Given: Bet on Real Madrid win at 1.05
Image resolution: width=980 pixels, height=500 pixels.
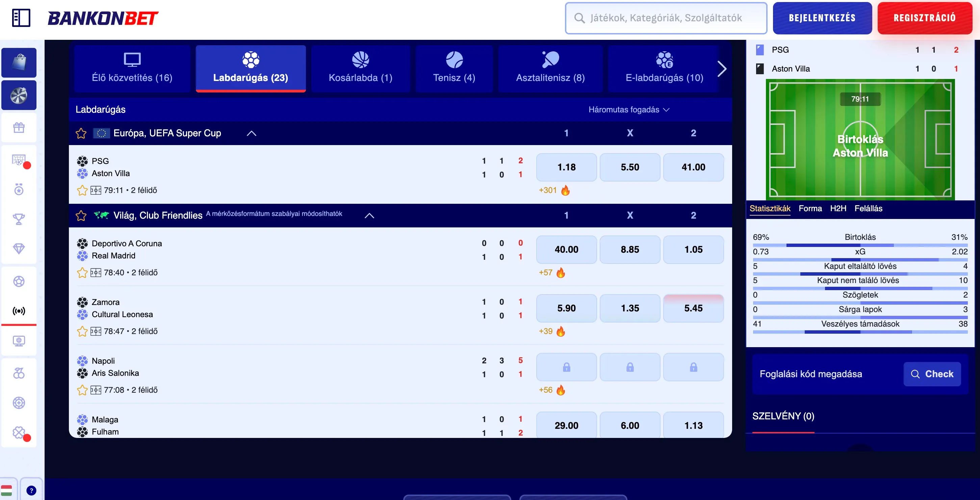Looking at the screenshot, I should point(693,250).
